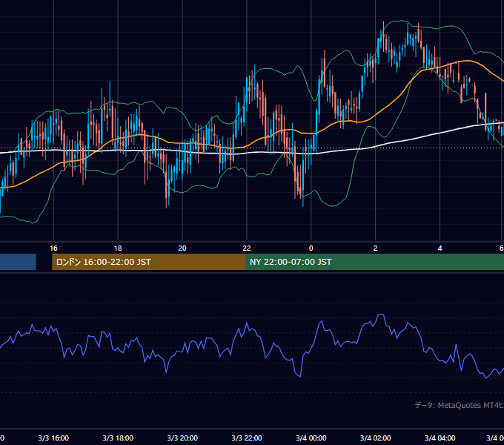Click the '3/3 16:00' date label
504x445 pixels.
(53, 438)
